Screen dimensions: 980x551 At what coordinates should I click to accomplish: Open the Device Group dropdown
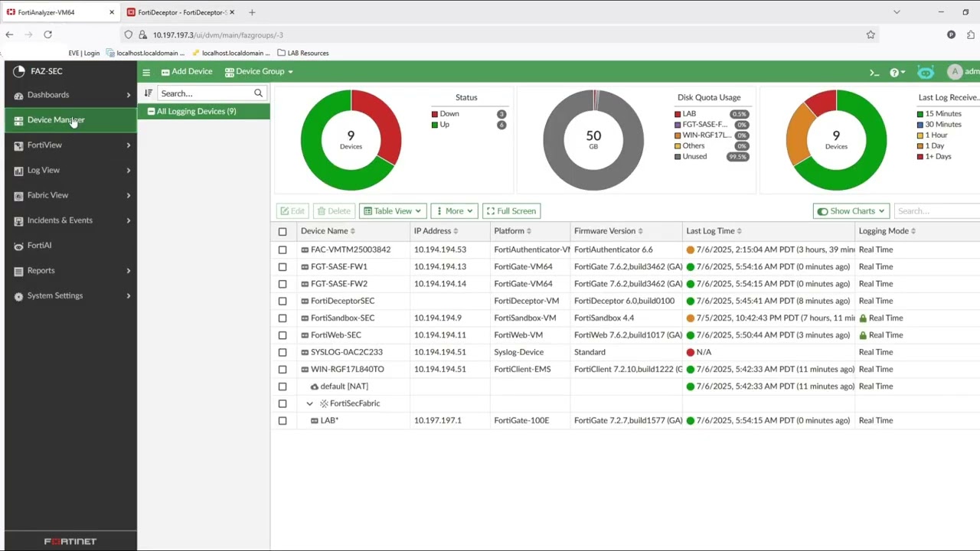pos(259,71)
